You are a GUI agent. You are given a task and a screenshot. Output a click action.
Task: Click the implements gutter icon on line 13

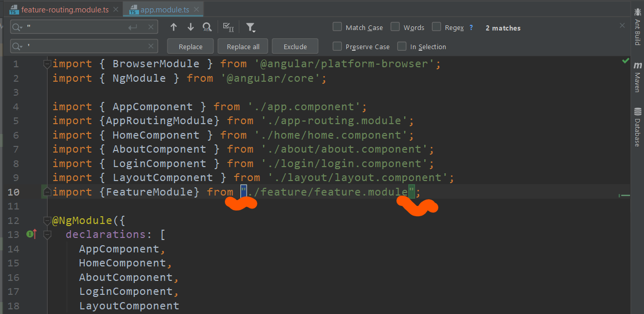pyautogui.click(x=32, y=234)
